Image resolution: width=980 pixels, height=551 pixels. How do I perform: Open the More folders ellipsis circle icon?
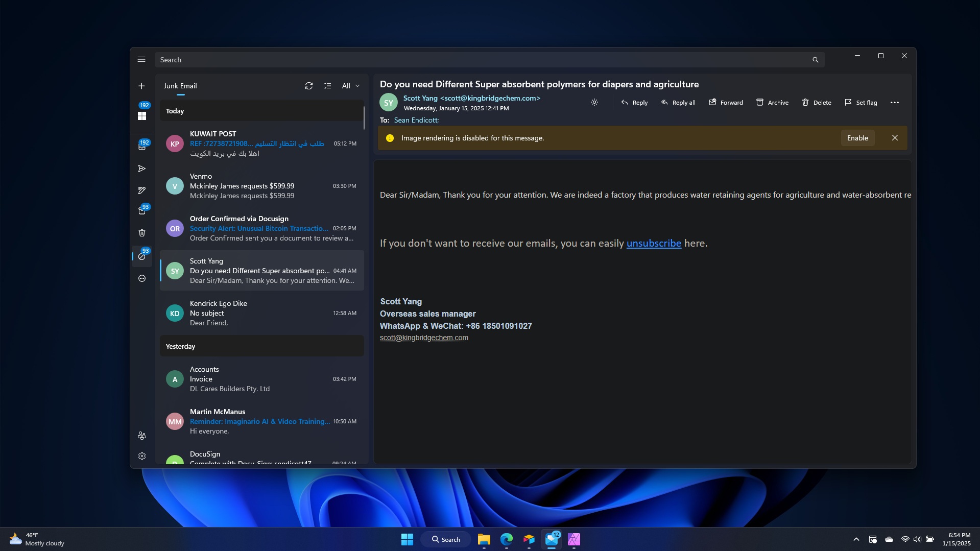pos(142,278)
